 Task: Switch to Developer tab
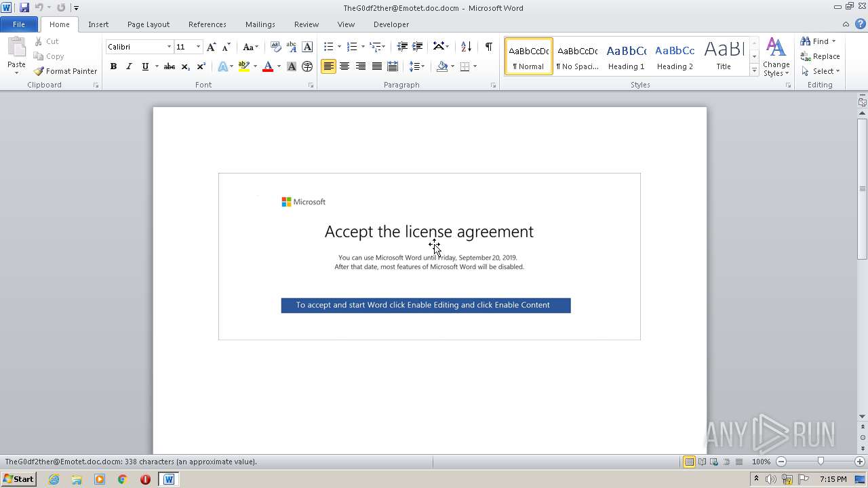(x=391, y=24)
